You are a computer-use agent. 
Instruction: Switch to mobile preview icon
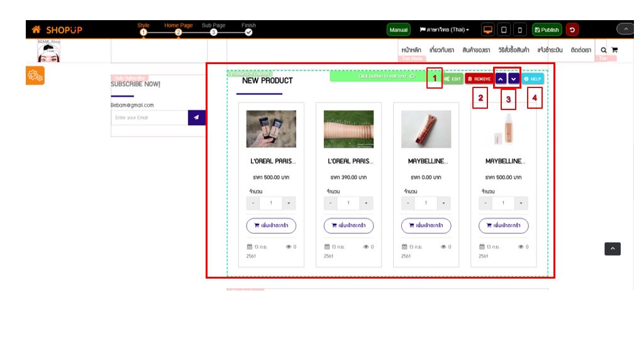(520, 30)
